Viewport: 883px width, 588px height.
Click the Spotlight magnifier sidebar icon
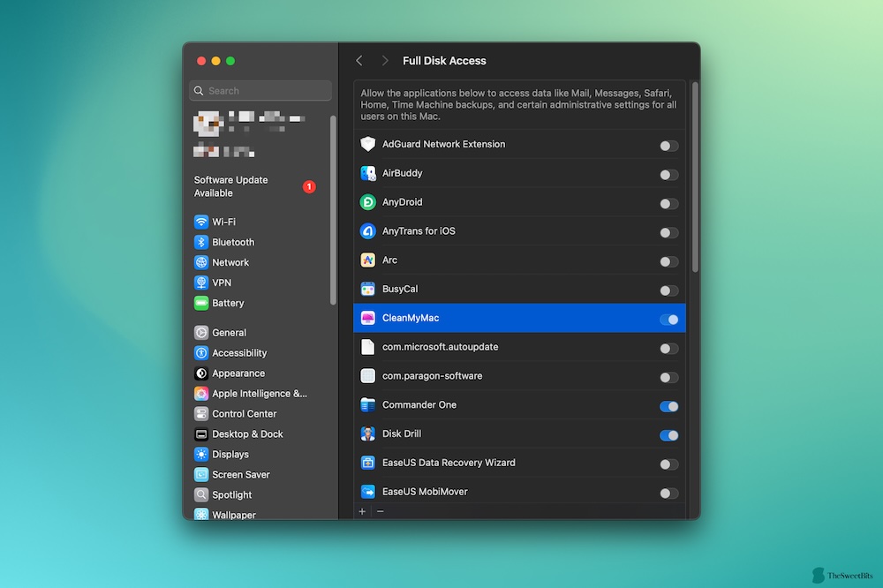tap(201, 495)
